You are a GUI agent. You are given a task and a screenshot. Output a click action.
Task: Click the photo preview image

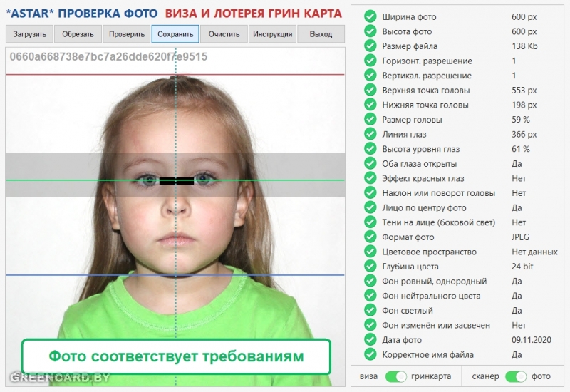175,217
